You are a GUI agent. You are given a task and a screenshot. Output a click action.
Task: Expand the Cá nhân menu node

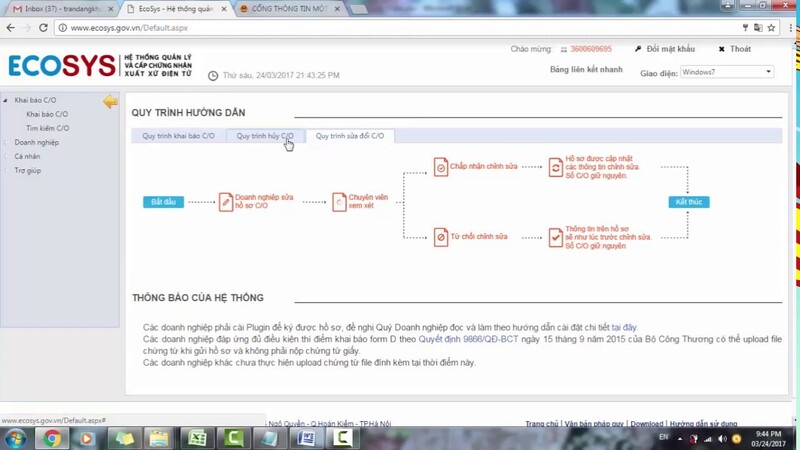tap(6, 157)
